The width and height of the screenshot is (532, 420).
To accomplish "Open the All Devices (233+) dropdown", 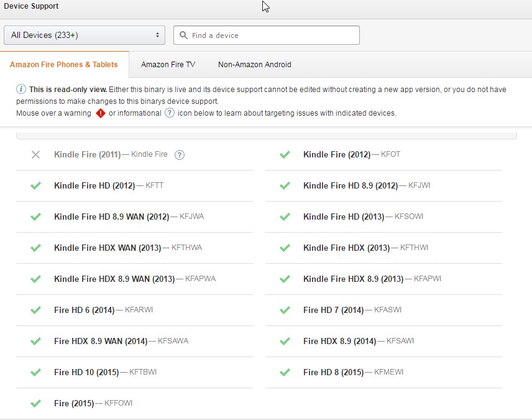I will (85, 35).
